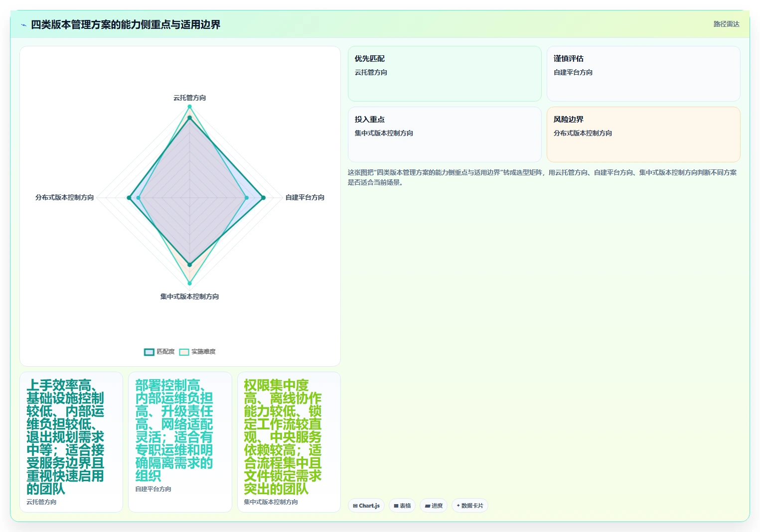Screen dimensions: 760x532
Task: Open the 风险边界 card
Action: [x=643, y=134]
